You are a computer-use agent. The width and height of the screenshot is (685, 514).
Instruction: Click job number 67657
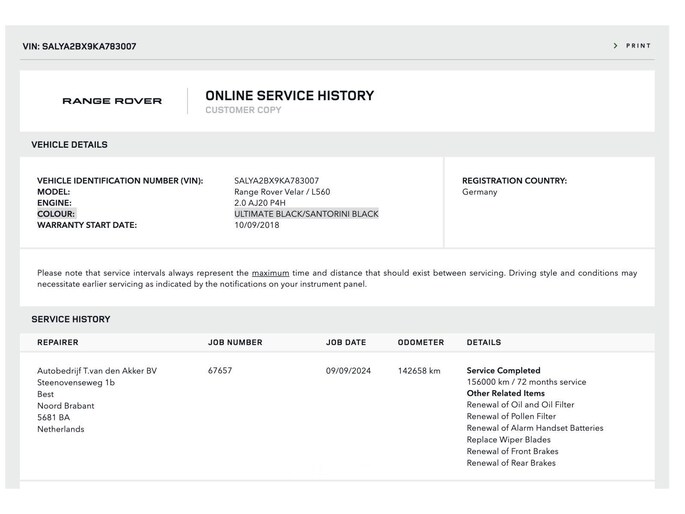click(220, 371)
